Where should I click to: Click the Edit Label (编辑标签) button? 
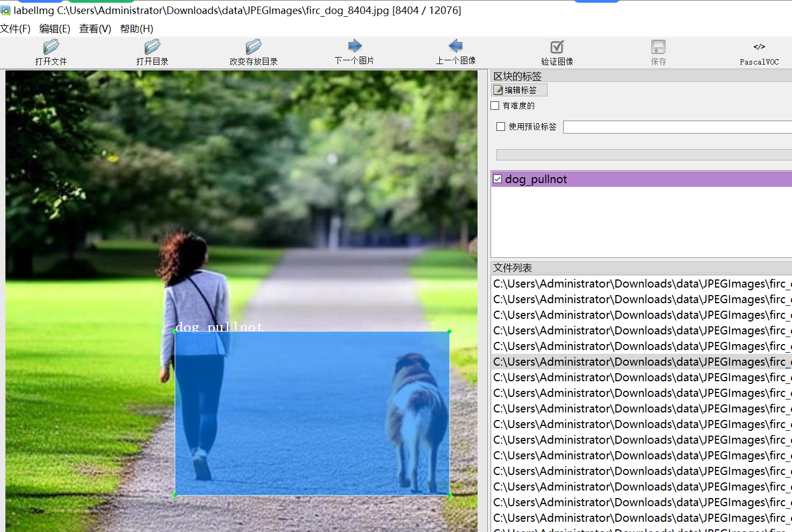tap(520, 90)
